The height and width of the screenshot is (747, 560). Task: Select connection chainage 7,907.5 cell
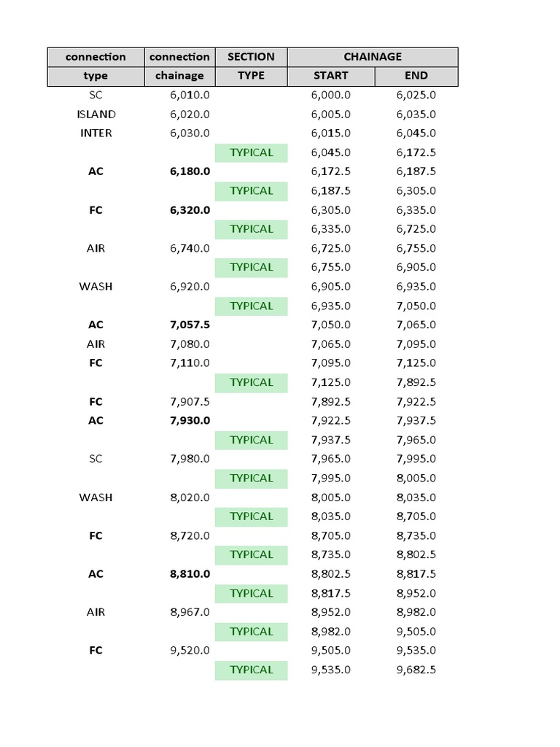(x=190, y=401)
